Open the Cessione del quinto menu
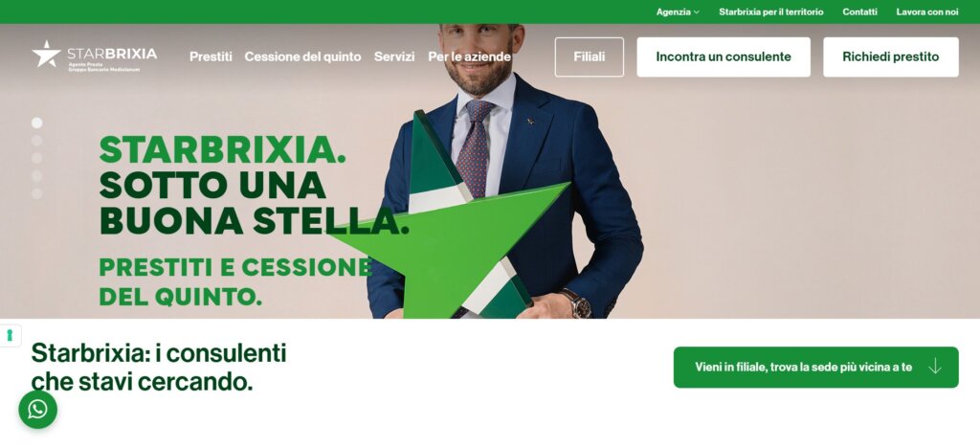Image resolution: width=980 pixels, height=448 pixels. 302,56
